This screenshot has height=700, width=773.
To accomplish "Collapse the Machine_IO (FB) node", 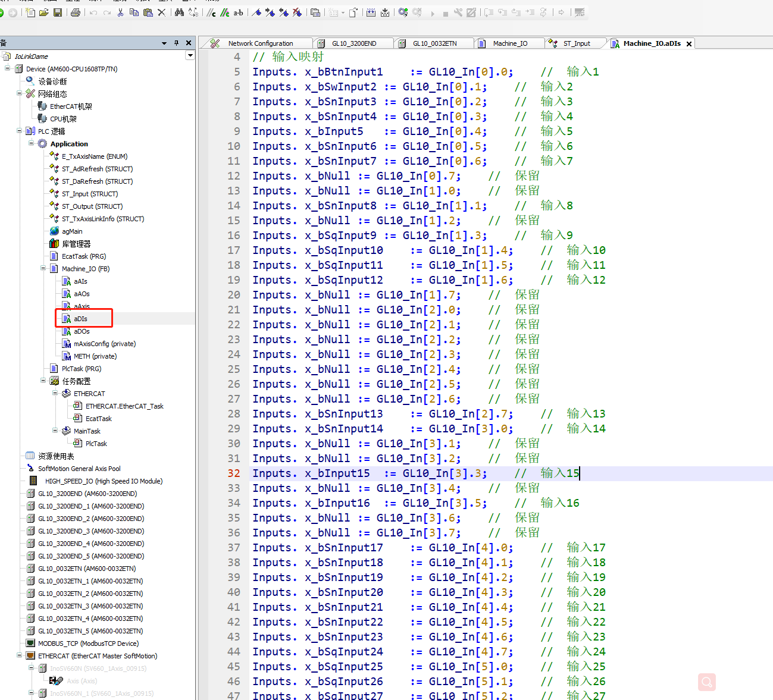I will pos(43,269).
